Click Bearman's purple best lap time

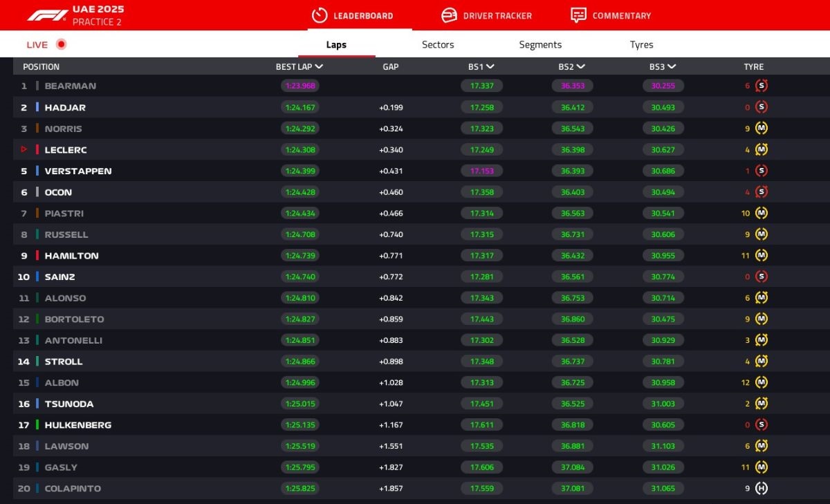(x=299, y=86)
